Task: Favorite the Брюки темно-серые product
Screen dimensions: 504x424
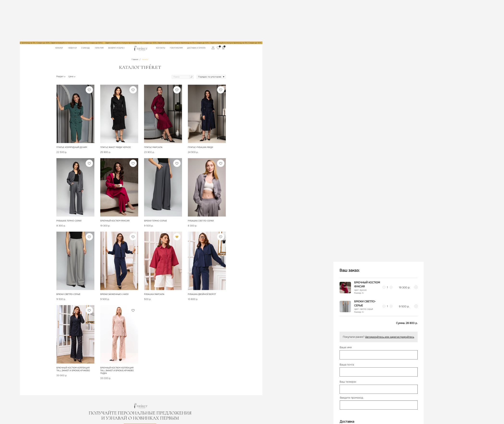Action: click(x=177, y=163)
